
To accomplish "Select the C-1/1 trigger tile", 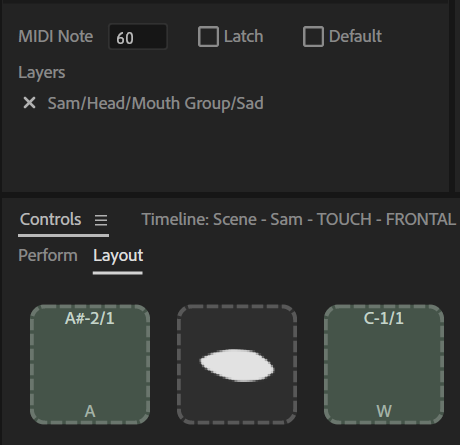I will [x=384, y=365].
